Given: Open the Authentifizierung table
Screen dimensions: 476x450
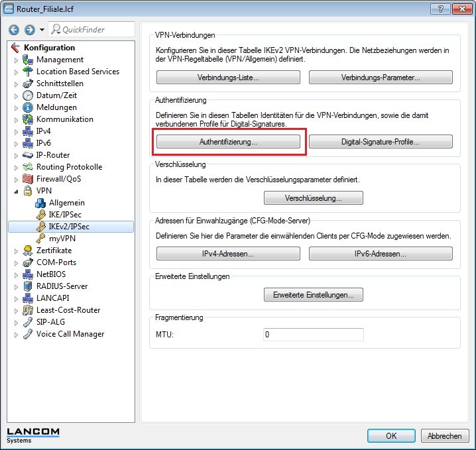Looking at the screenshot, I should [x=228, y=142].
